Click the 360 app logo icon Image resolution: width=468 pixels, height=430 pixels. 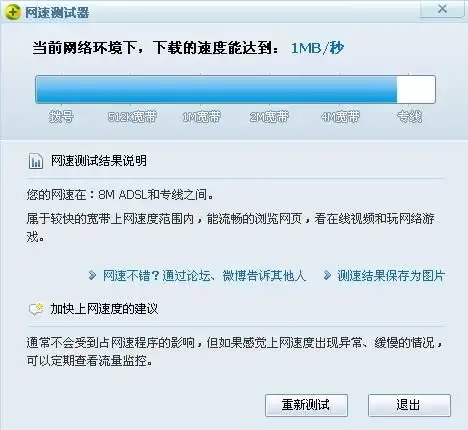pos(13,12)
